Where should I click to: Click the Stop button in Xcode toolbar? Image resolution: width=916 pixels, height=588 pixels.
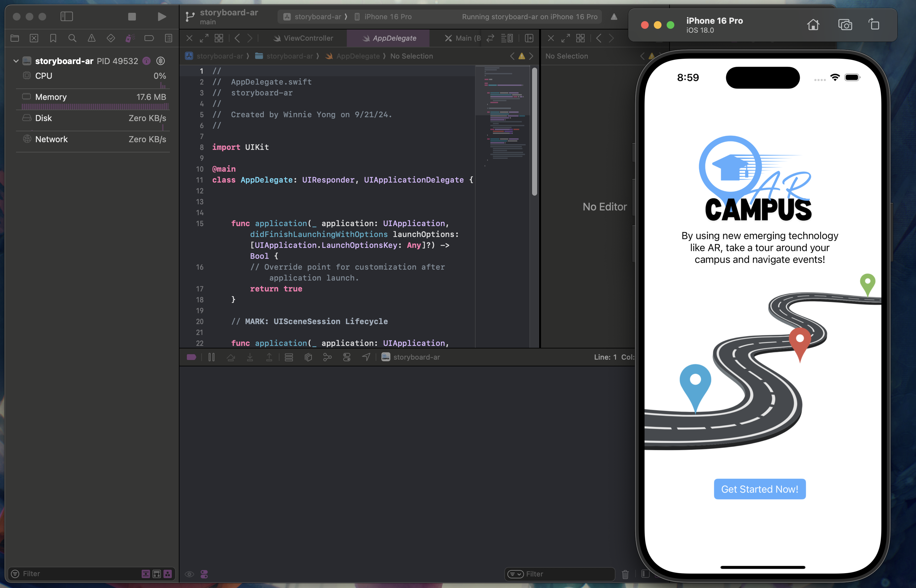coord(132,16)
